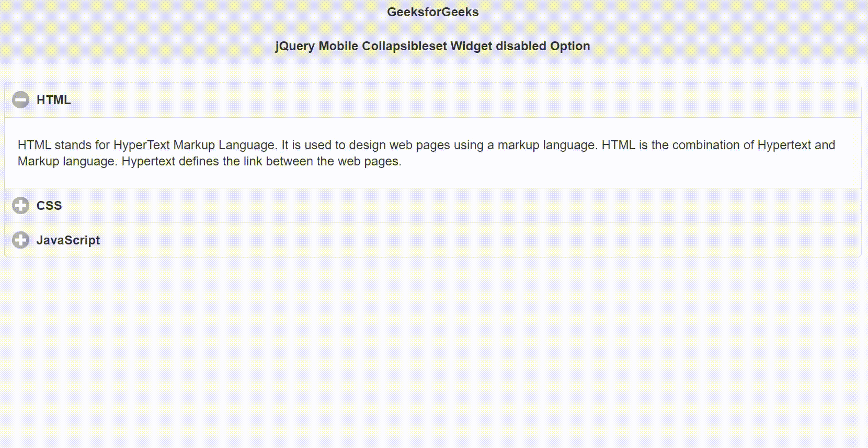Click 'Hypertext defines the link' sentence

tap(192, 161)
